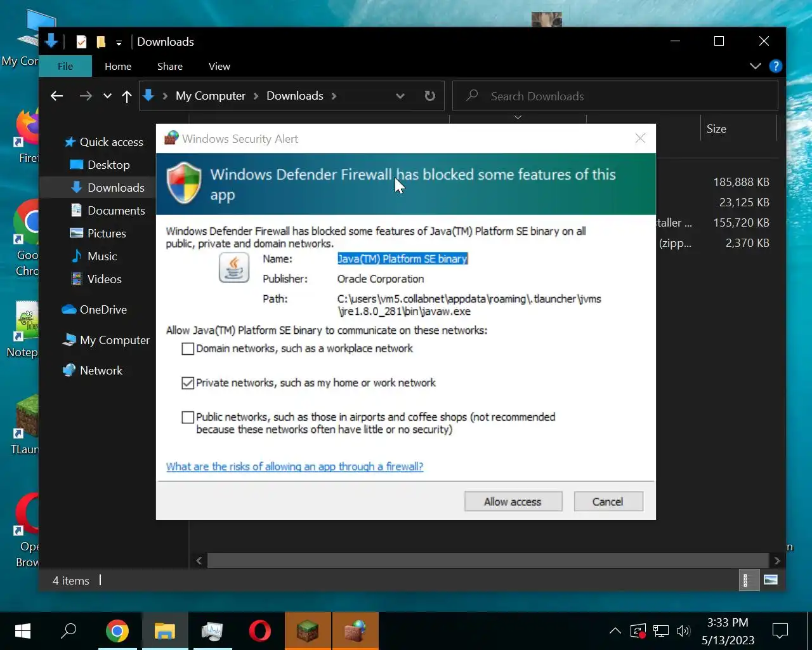This screenshot has height=650, width=812.
Task: Open firewall alert taskbar icon
Action: coord(355,631)
